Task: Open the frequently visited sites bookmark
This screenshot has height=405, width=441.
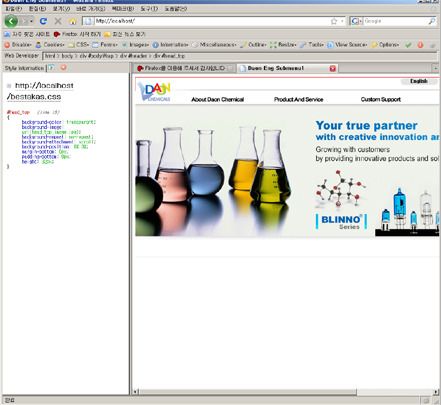Action: coord(27,34)
